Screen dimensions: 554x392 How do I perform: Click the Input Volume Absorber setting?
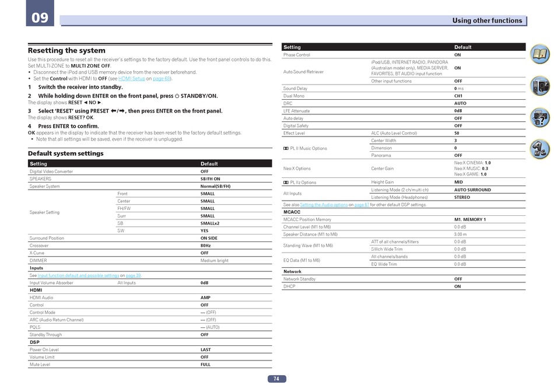[51, 283]
